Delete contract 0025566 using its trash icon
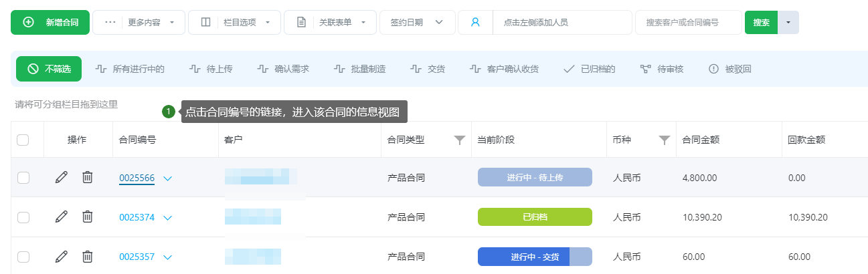 coord(87,178)
